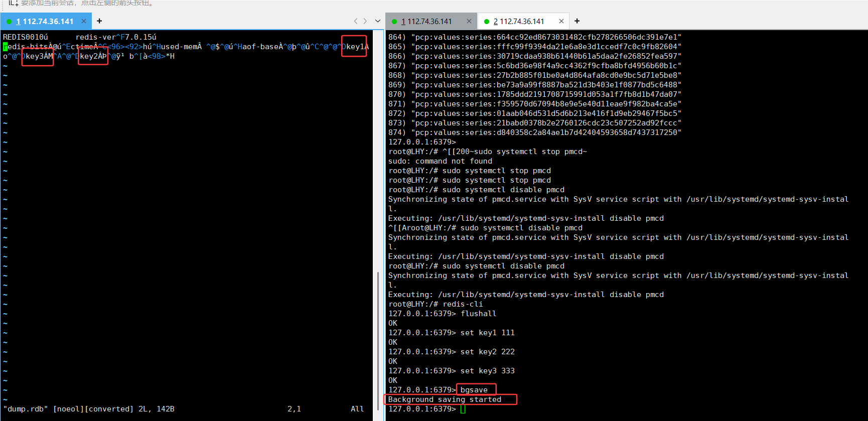Switch to left pane tab 1 112.74.36.141
The height and width of the screenshot is (421, 868).
[x=45, y=21]
